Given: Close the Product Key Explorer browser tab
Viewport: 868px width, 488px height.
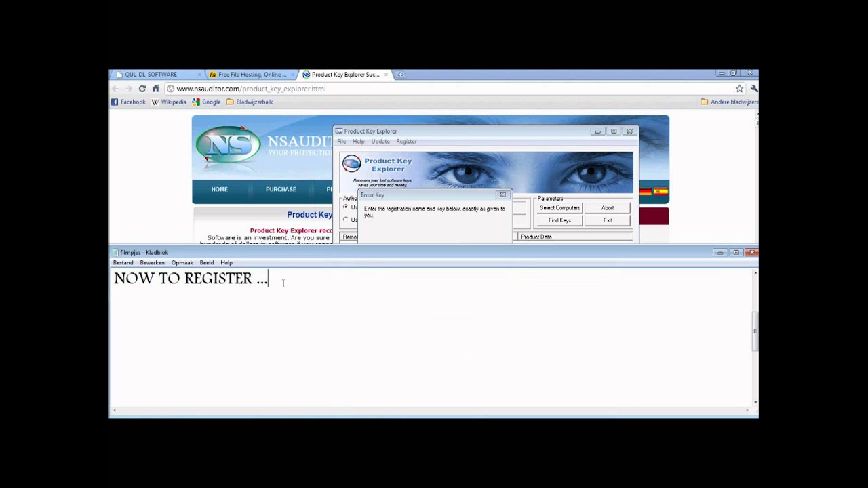Looking at the screenshot, I should pyautogui.click(x=387, y=75).
